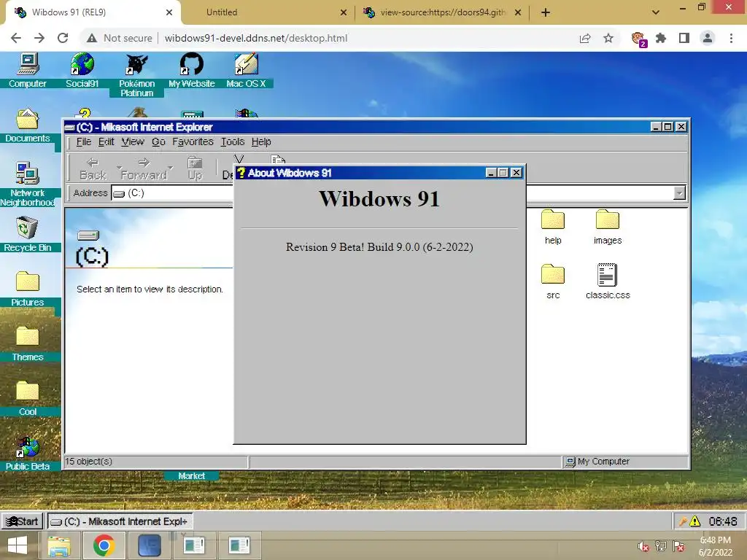Screen dimensions: 747x560
Task: Switch to the Untitled browser tab
Action: 267,12
